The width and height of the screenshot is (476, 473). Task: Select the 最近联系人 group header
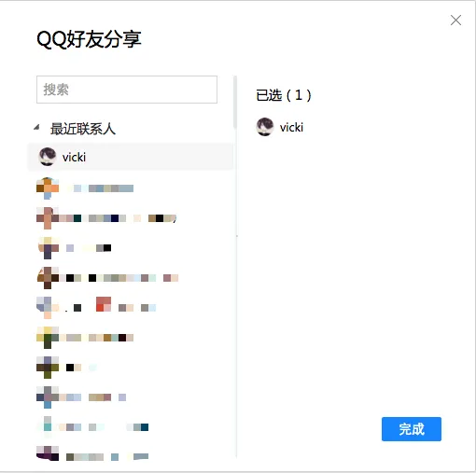tap(83, 129)
